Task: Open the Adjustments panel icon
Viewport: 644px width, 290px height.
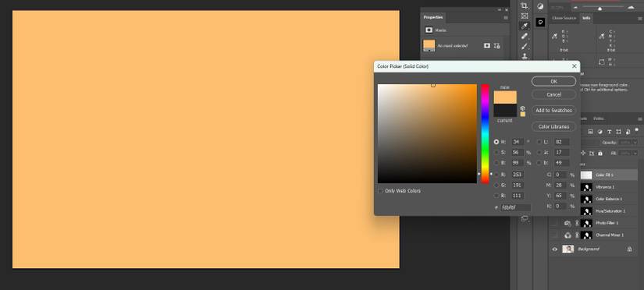Action: click(540, 6)
